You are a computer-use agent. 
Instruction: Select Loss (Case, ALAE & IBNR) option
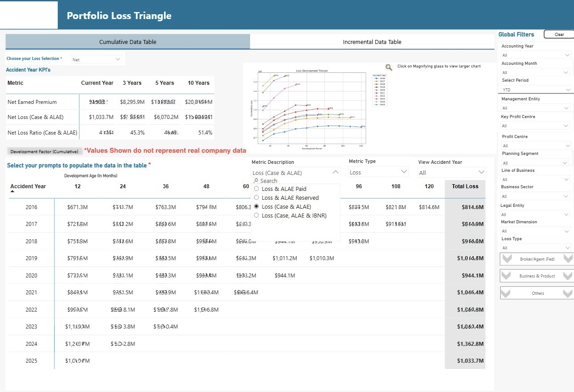click(x=256, y=215)
